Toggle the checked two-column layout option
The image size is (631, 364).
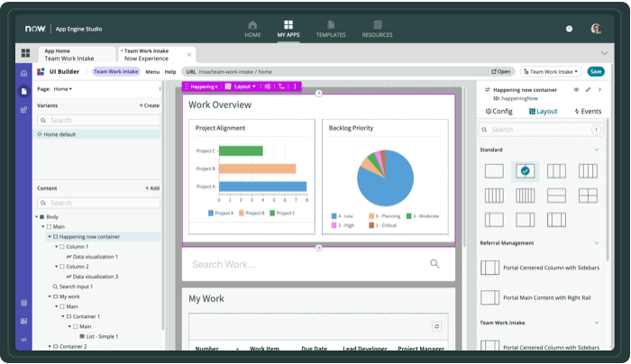coord(525,171)
